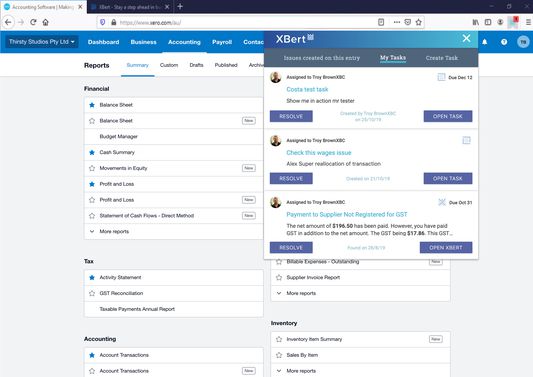Resolve the Payment to Supplier GST issue
Screen dimensions: 533x377
pos(291,247)
